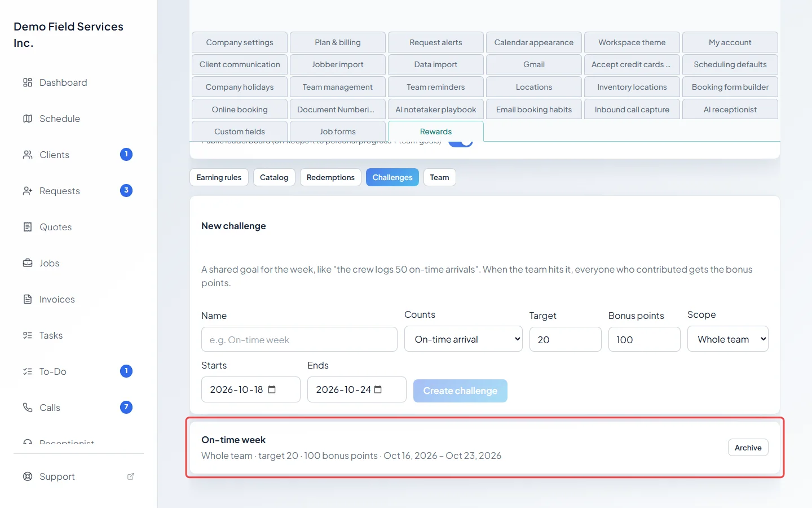Open the Scope dropdown showing Whole team
Screen dimensions: 812x508
(x=728, y=339)
